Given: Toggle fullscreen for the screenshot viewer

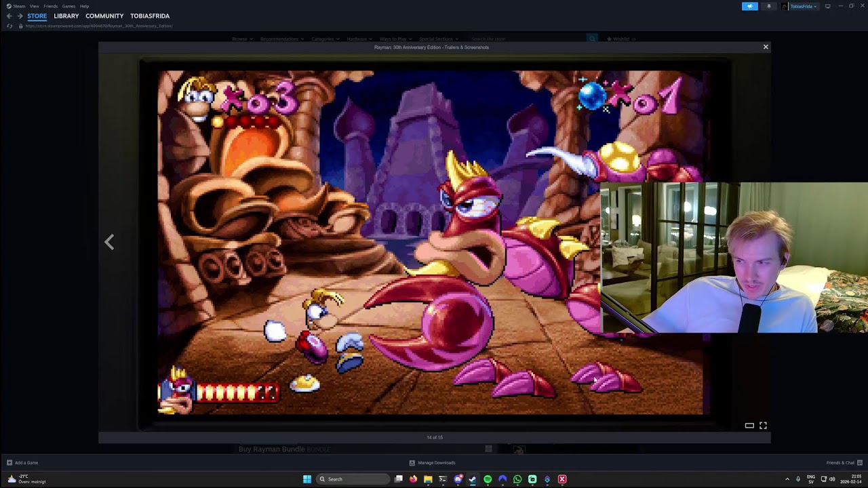Looking at the screenshot, I should tap(763, 426).
